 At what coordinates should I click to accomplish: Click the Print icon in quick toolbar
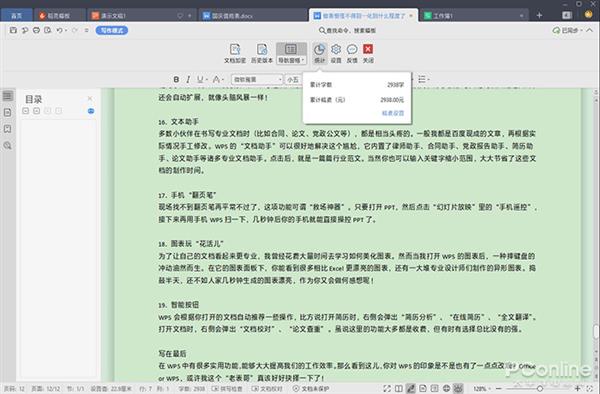pyautogui.click(x=36, y=30)
